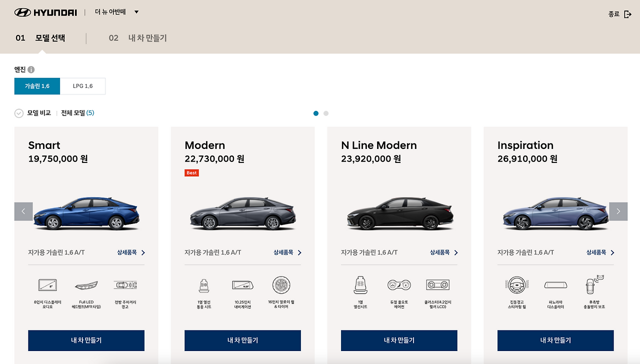640x364 pixels.
Task: Click the 8-inch display audio icon under Smart
Action: (x=47, y=285)
